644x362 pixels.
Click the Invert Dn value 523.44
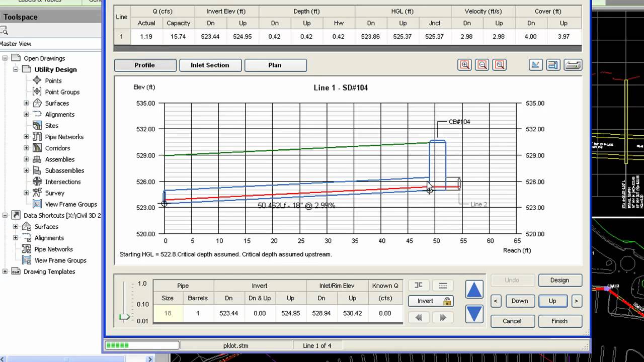228,313
